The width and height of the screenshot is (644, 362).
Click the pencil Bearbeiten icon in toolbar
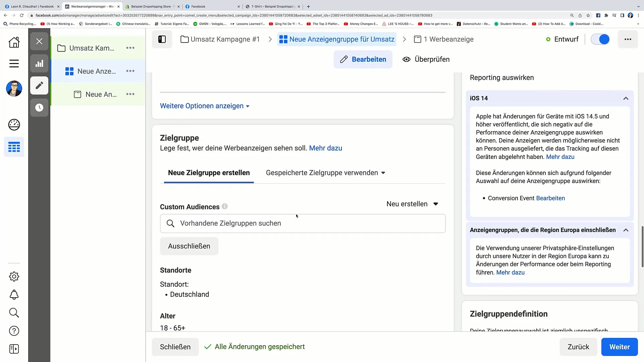point(39,85)
